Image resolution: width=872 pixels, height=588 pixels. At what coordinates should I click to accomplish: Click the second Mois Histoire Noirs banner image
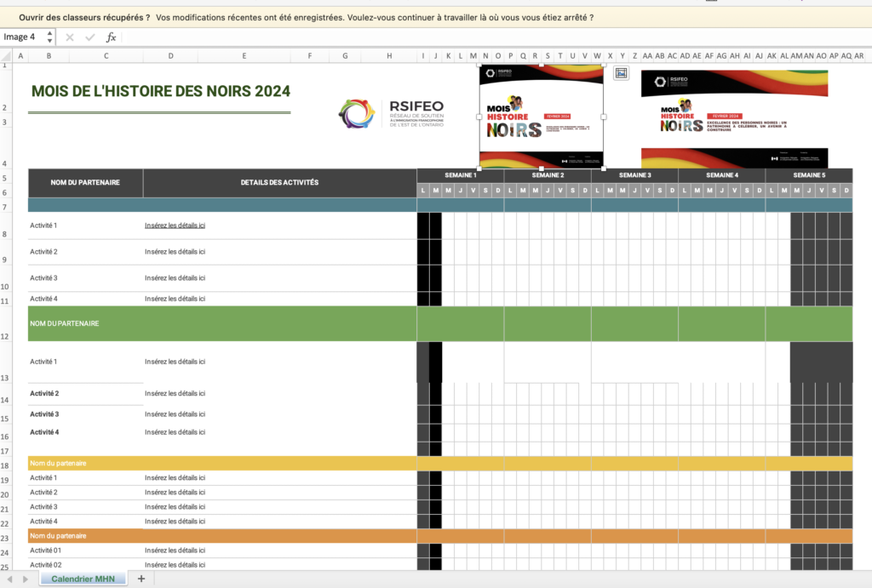click(x=734, y=119)
